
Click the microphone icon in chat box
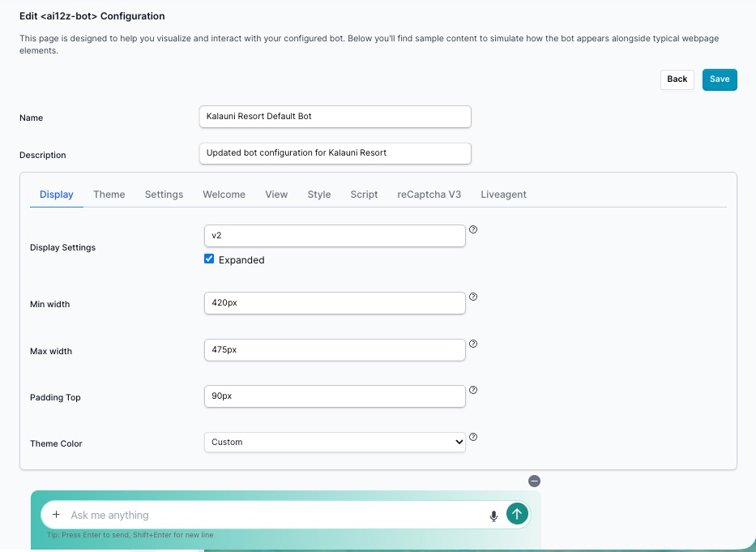[x=493, y=516]
